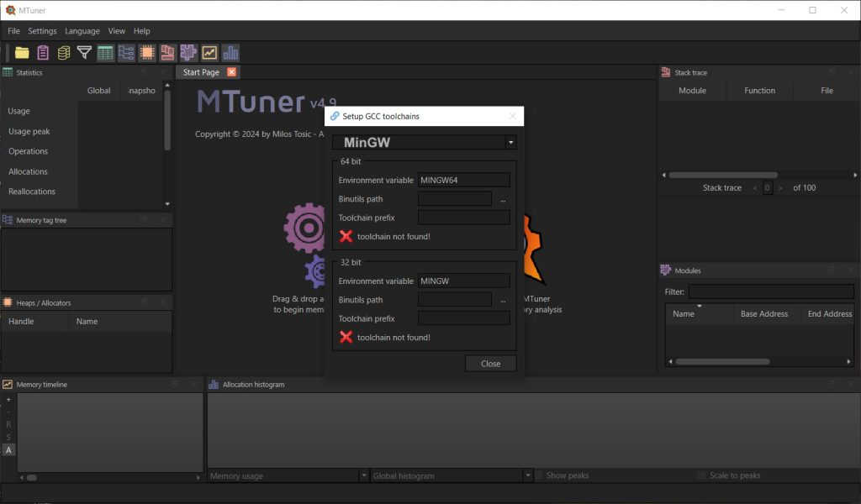The image size is (861, 504).
Task: Close the Setup GCC toolchains dialog
Action: (490, 364)
